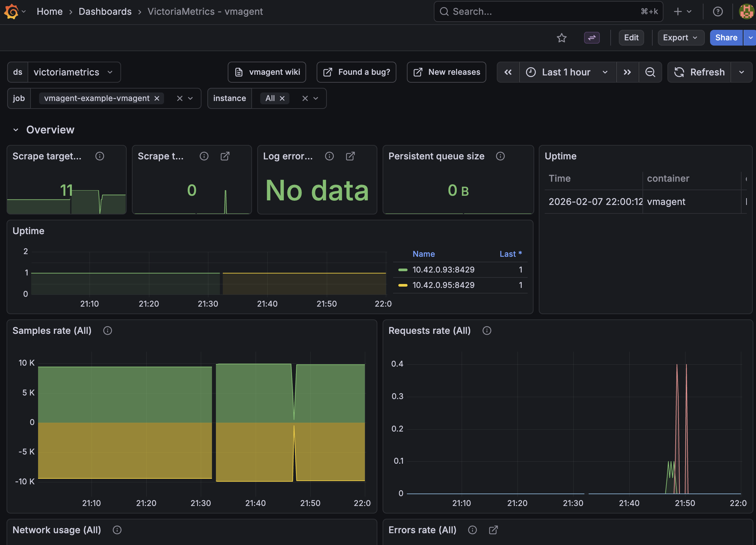Viewport: 756px width, 545px height.
Task: Zoom out the time range
Action: pos(650,72)
